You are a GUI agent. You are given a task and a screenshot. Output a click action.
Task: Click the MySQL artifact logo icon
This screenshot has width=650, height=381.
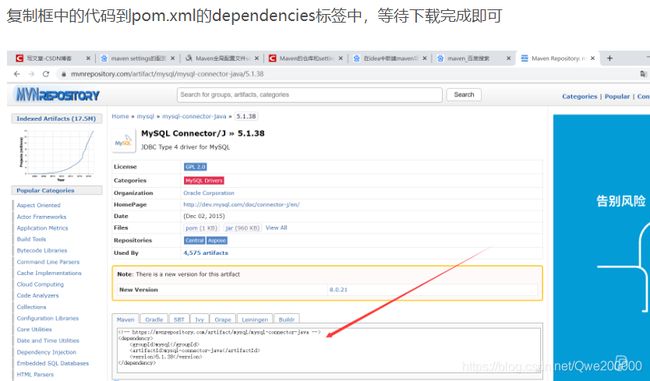pyautogui.click(x=124, y=141)
